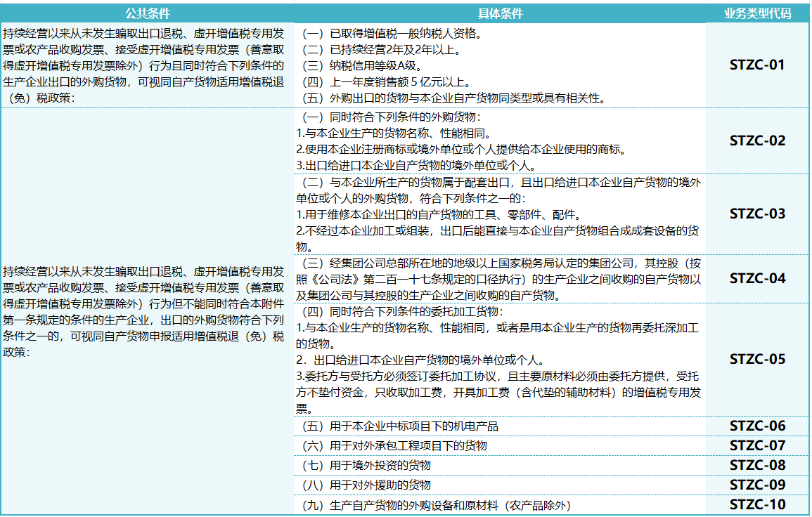Click the cell starting 已取得增值税一般纳税人资格

500,65
